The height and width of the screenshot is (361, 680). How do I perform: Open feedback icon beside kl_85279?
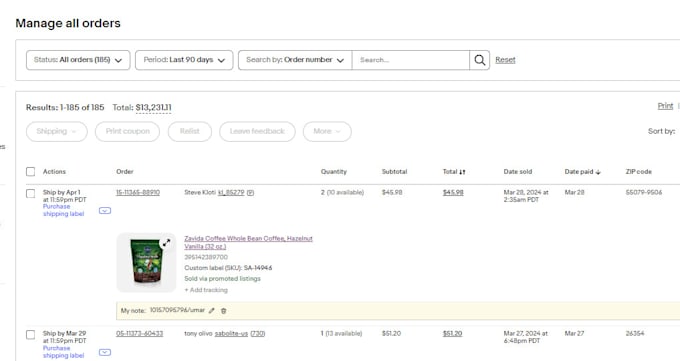pyautogui.click(x=250, y=193)
